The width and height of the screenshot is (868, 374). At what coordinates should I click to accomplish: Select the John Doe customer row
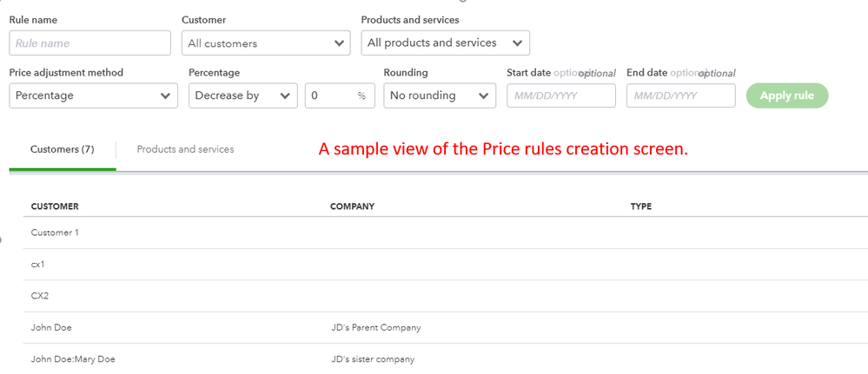[51, 327]
